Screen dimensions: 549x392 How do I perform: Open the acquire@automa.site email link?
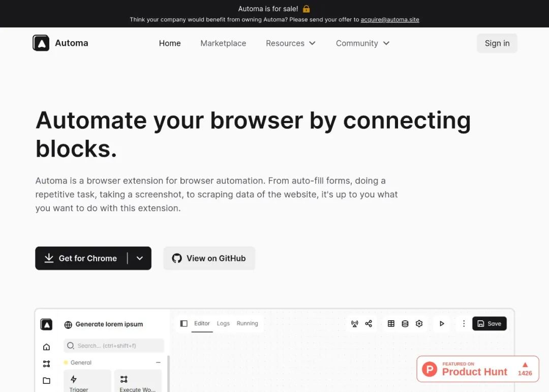(x=390, y=19)
